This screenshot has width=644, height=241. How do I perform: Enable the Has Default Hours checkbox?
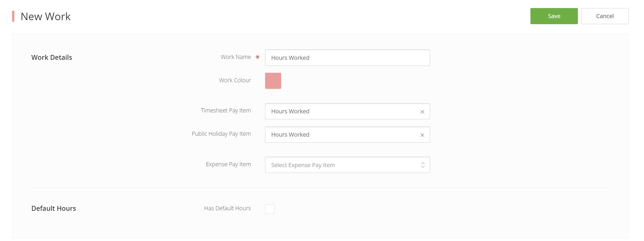click(270, 209)
